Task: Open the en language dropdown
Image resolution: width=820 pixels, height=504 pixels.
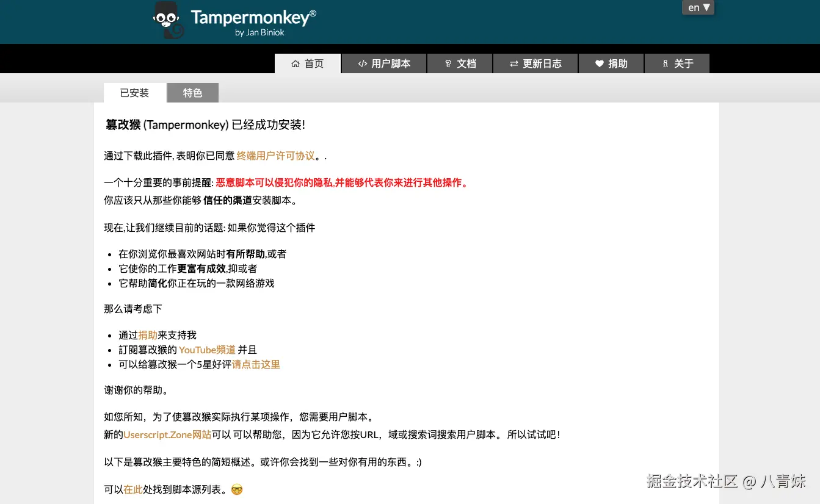Action: coord(698,7)
